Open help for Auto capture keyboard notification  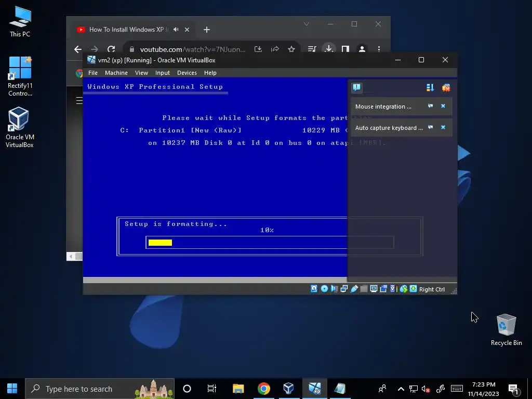pos(430,127)
